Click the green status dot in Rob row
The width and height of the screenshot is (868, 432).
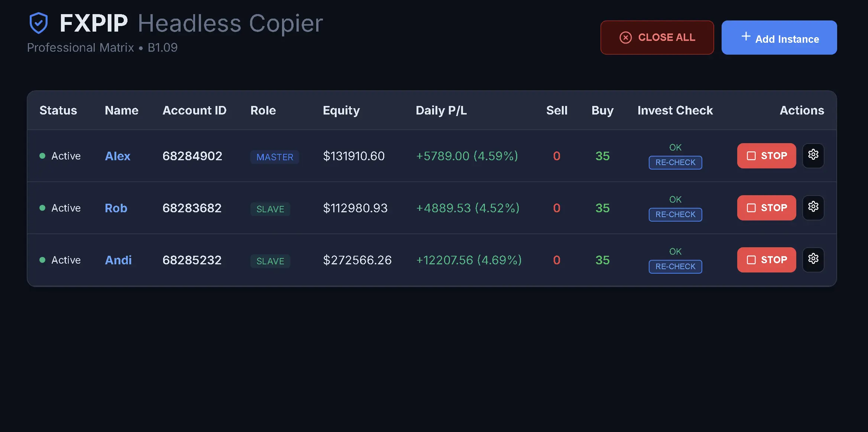pos(42,208)
